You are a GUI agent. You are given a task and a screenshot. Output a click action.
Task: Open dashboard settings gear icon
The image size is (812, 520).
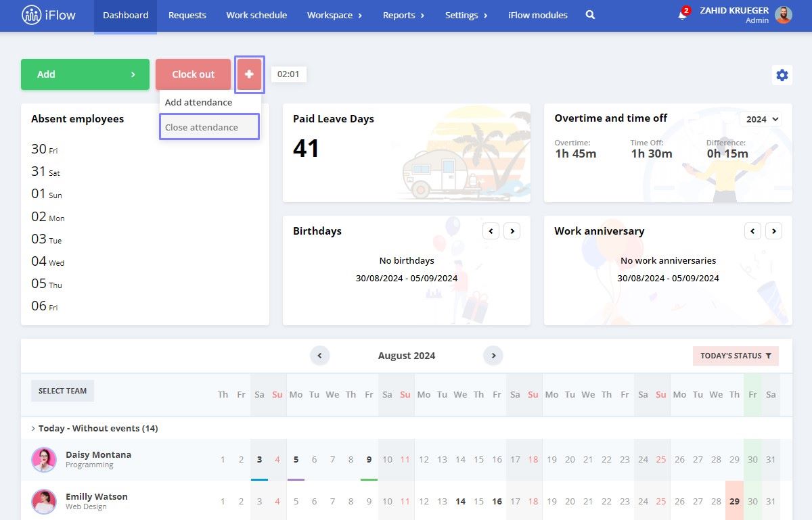click(782, 75)
